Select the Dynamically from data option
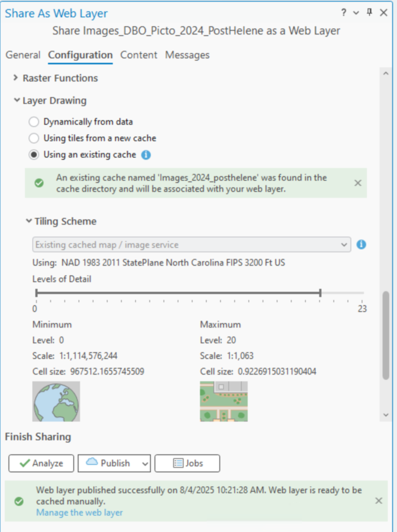 click(33, 122)
